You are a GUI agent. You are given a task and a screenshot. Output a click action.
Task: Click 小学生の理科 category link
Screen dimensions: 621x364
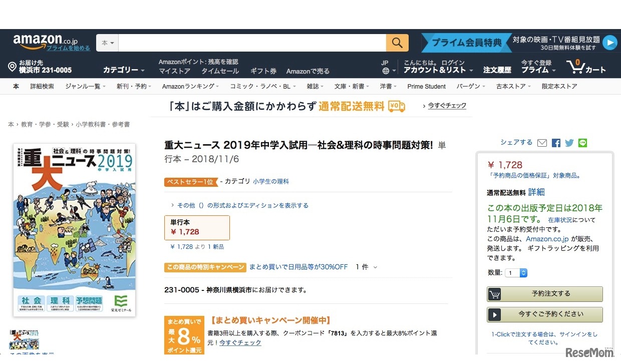tap(271, 182)
